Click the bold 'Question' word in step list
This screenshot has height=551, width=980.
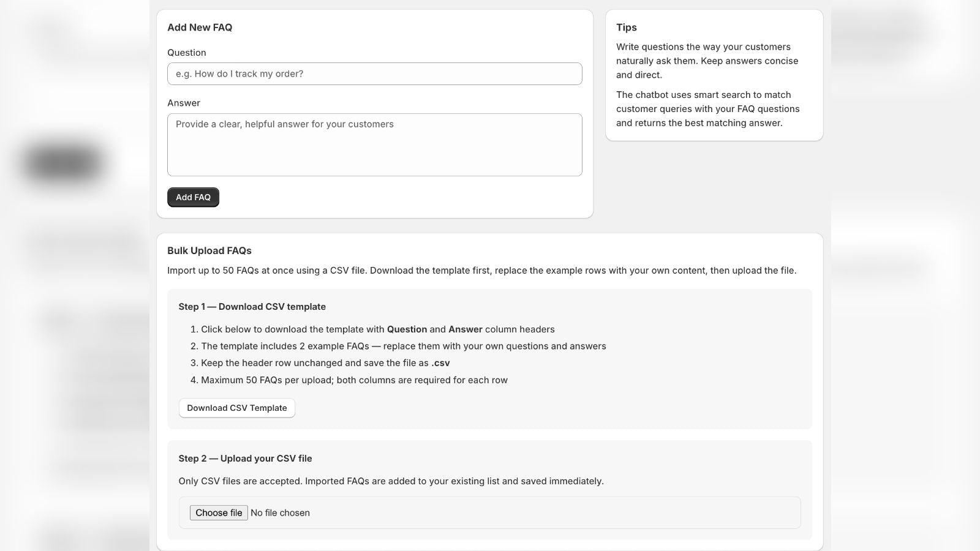pyautogui.click(x=407, y=329)
